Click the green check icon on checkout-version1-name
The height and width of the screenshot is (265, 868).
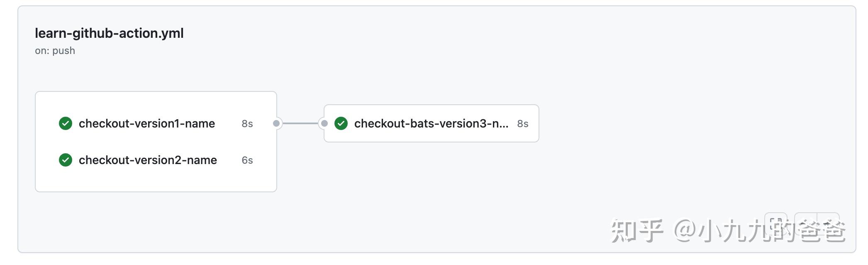[66, 123]
